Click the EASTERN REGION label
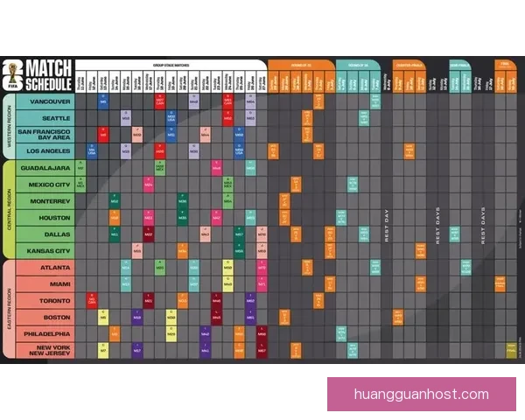This screenshot has height=420, width=525. point(9,309)
